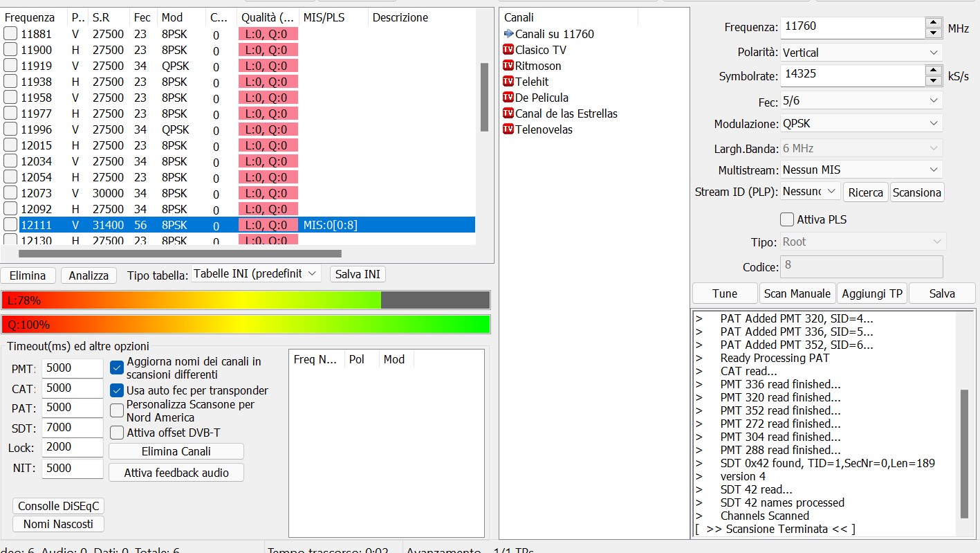Click the Scansiona button
The width and height of the screenshot is (980, 553).
coord(916,192)
